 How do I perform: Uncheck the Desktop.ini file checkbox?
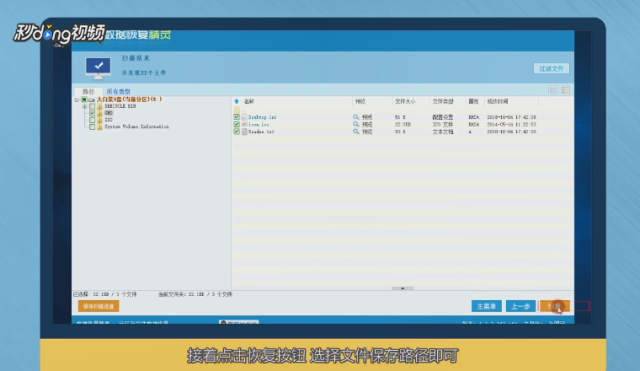click(236, 117)
